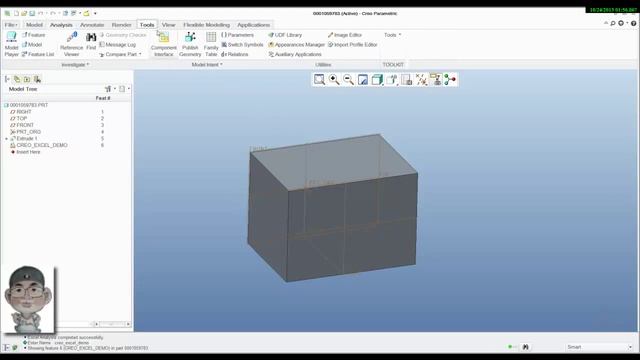Screen dimensions: 640x360
Task: Open the Layer Tree navigator icon
Action: coord(17,79)
